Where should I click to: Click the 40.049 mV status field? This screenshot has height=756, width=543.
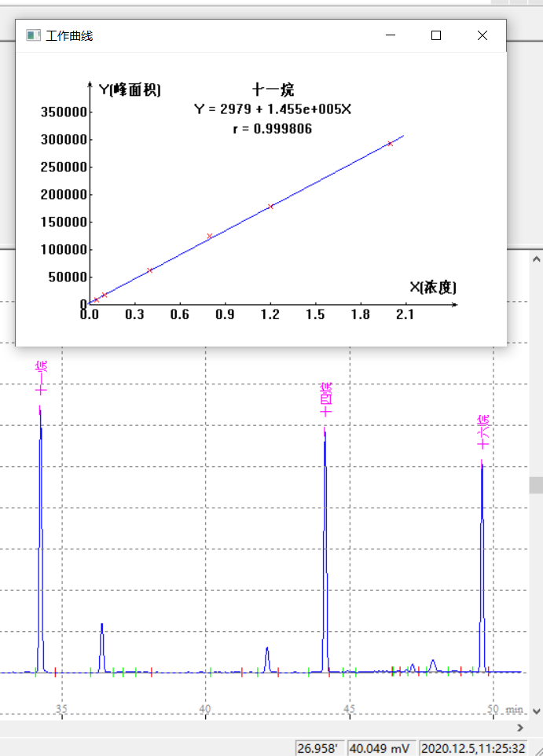[x=380, y=748]
